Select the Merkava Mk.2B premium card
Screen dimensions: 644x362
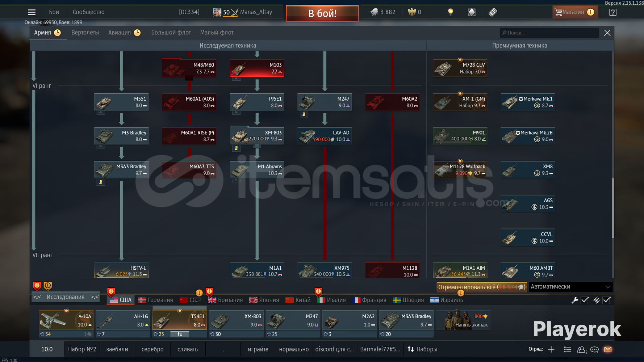[528, 136]
